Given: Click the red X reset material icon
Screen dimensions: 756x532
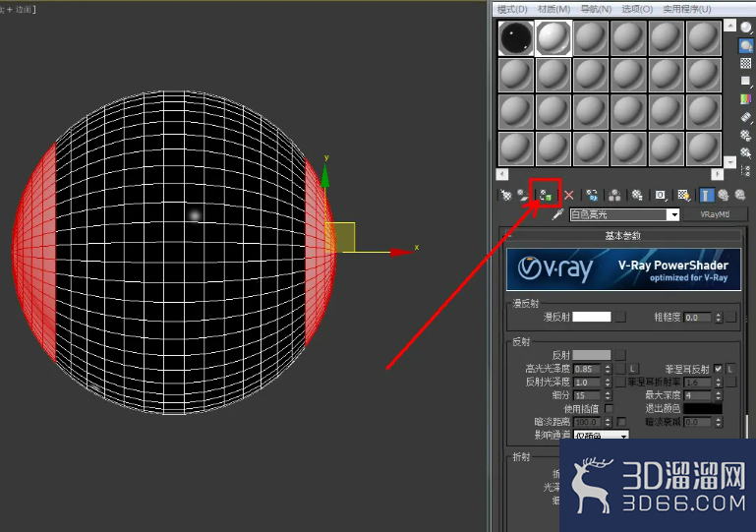Looking at the screenshot, I should (569, 195).
